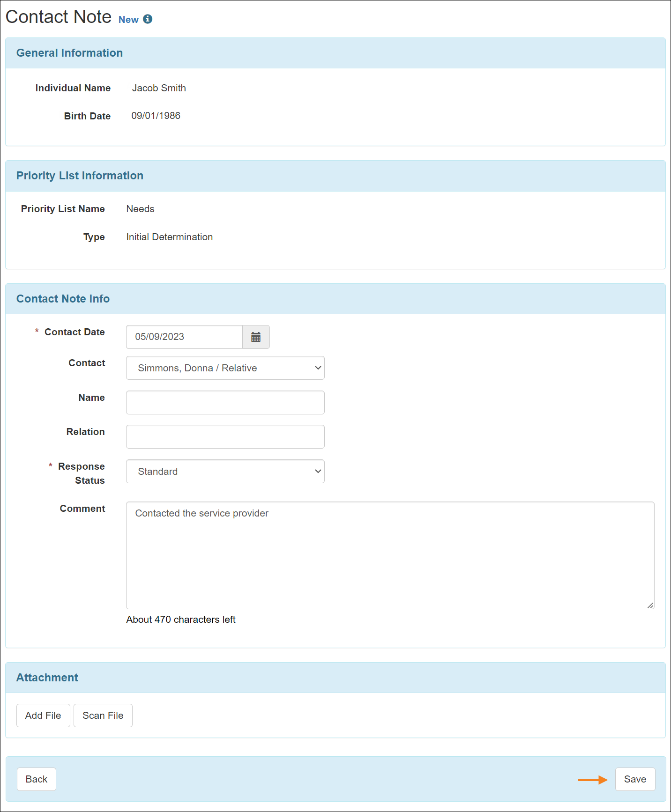Screen dimensions: 671x812
Task: Click the comment box resize handle
Action: coord(650,605)
